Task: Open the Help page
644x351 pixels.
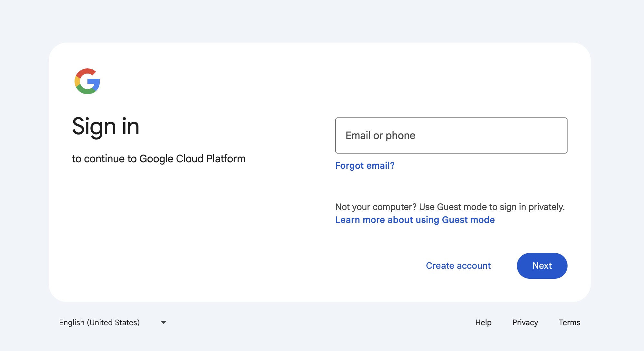Action: coord(483,322)
